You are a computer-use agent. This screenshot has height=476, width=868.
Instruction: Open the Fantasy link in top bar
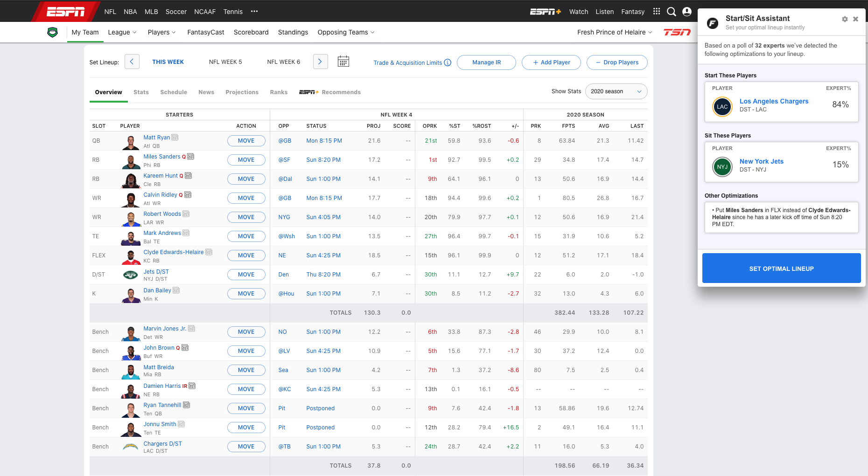pos(633,12)
